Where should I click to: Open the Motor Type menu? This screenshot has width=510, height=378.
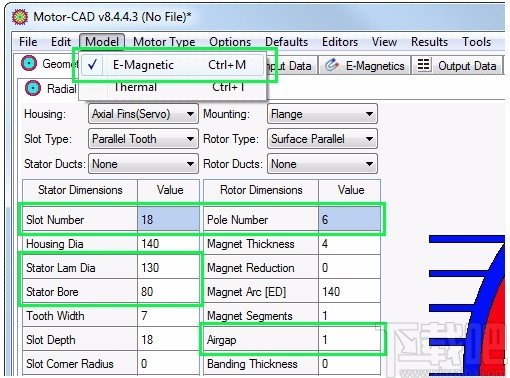[164, 42]
